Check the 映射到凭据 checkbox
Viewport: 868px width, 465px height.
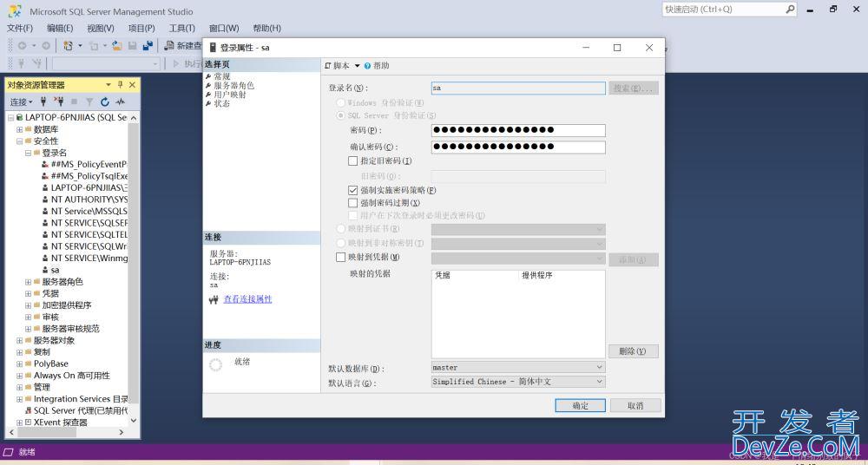tap(340, 257)
